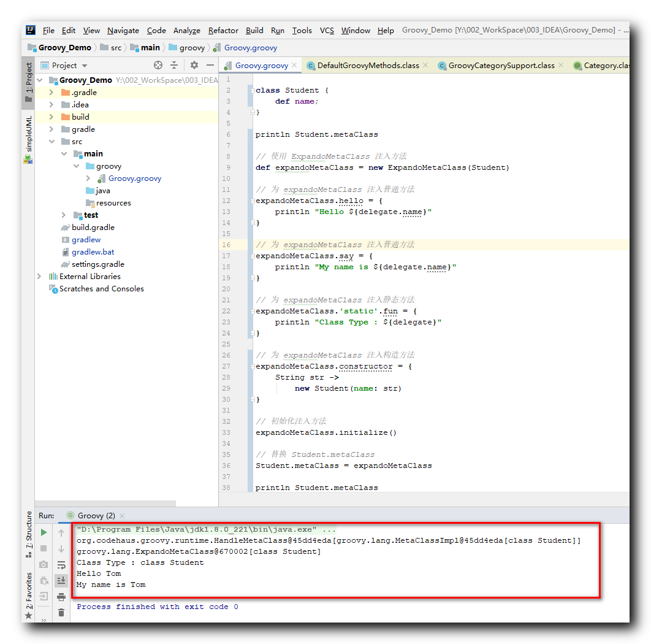The height and width of the screenshot is (644, 651).
Task: Expand External Libraries node
Action: pos(39,276)
